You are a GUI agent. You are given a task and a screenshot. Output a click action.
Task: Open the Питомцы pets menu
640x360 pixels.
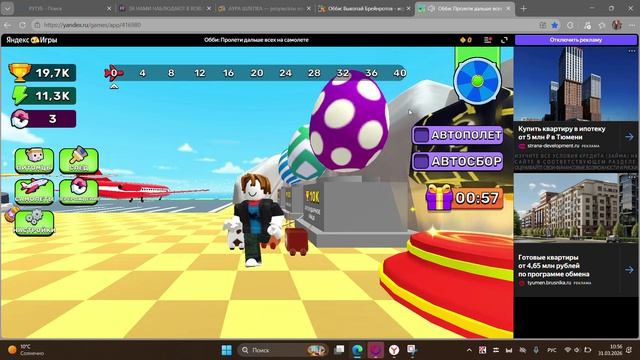point(34,160)
